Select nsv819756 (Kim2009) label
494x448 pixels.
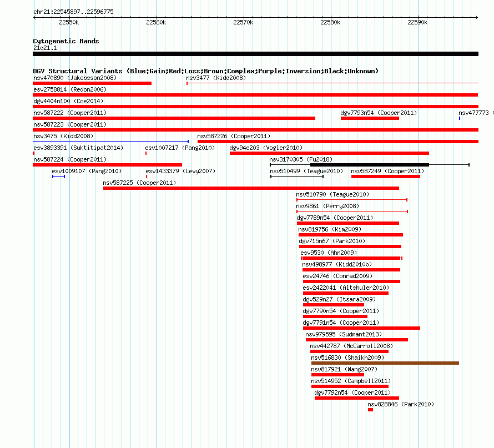(330, 229)
